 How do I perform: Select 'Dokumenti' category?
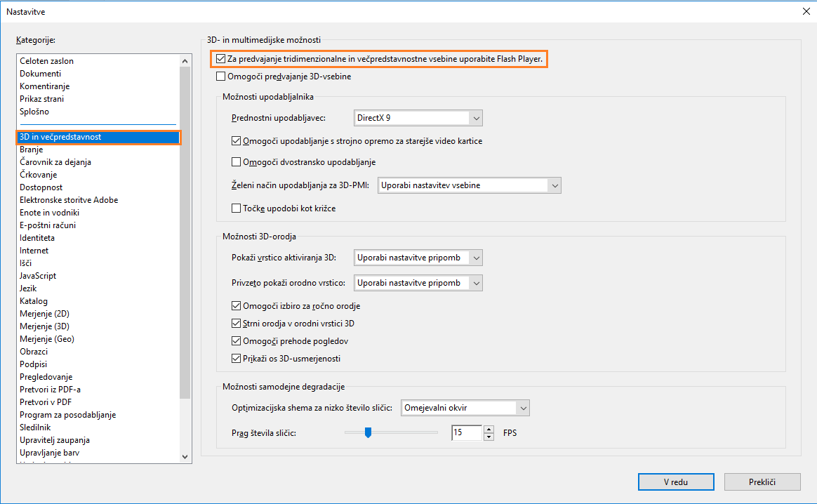click(x=98, y=74)
